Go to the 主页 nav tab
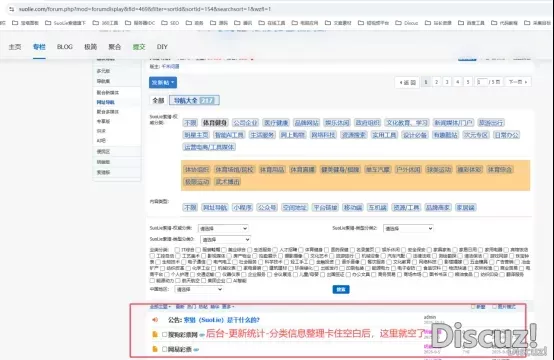Screen dimensions: 554x360 (x=15, y=47)
